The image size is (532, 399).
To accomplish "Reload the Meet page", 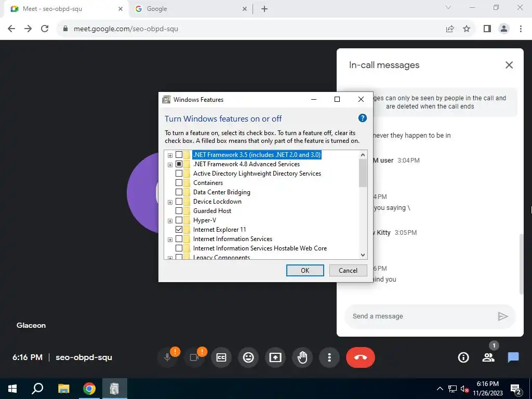I will tap(45, 29).
